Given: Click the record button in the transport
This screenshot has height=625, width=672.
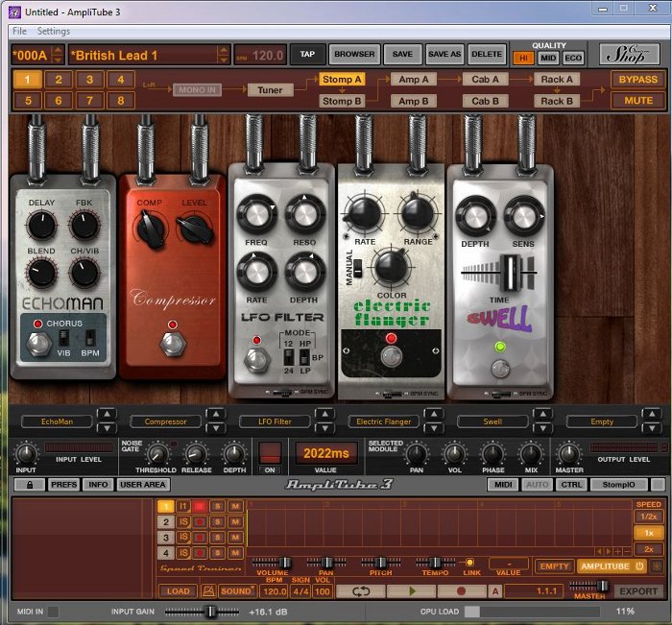Looking at the screenshot, I should tap(461, 591).
